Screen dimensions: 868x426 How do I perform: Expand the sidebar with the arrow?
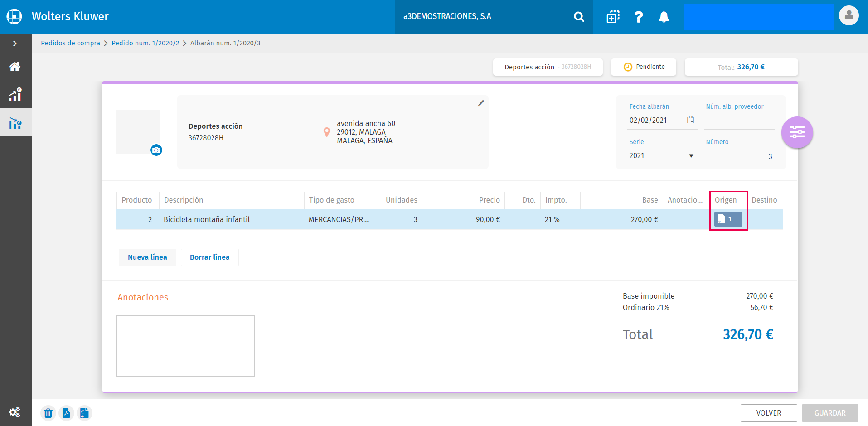click(15, 44)
